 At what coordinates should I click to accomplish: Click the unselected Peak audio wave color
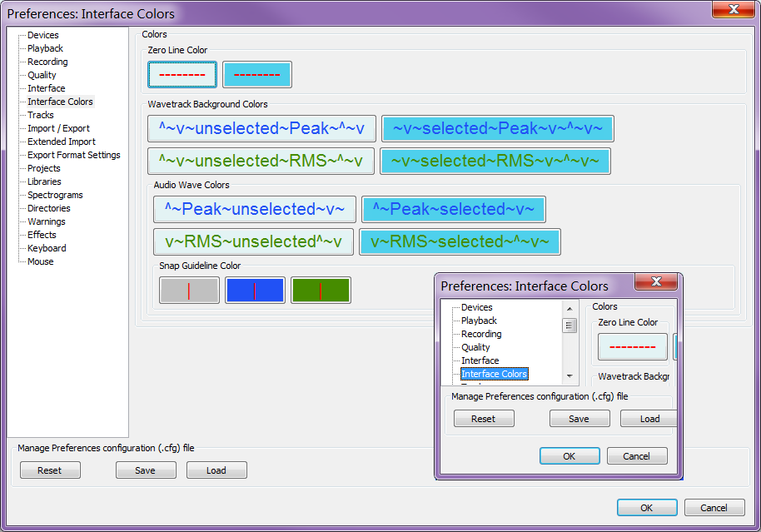[255, 209]
